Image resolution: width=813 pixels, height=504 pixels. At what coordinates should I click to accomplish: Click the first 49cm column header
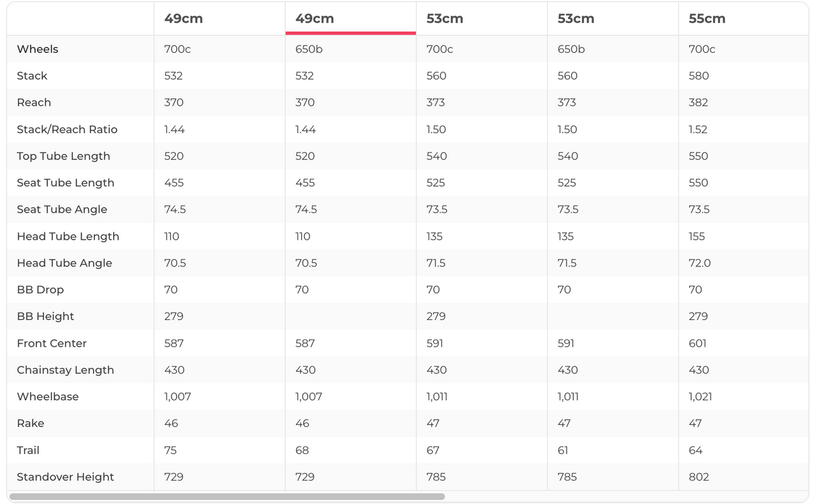point(183,19)
